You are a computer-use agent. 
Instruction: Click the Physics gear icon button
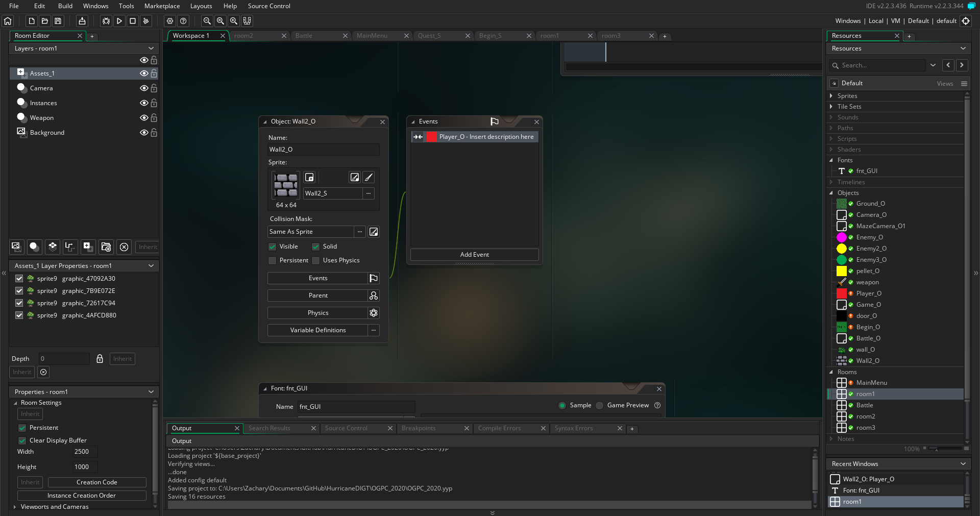point(374,313)
